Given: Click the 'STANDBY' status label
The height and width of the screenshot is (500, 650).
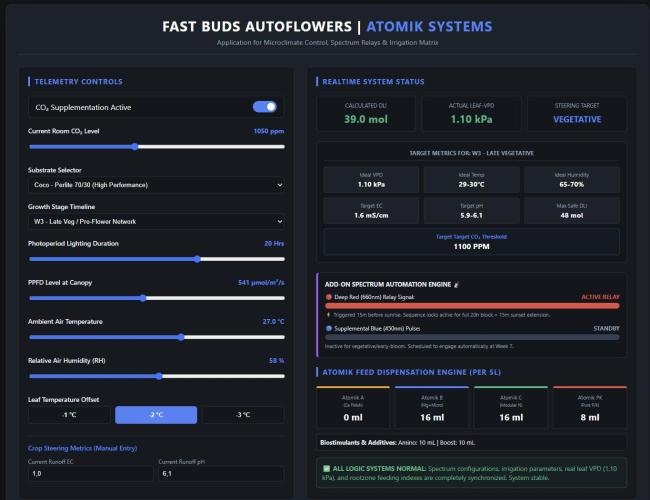Looking at the screenshot, I should click(x=606, y=328).
